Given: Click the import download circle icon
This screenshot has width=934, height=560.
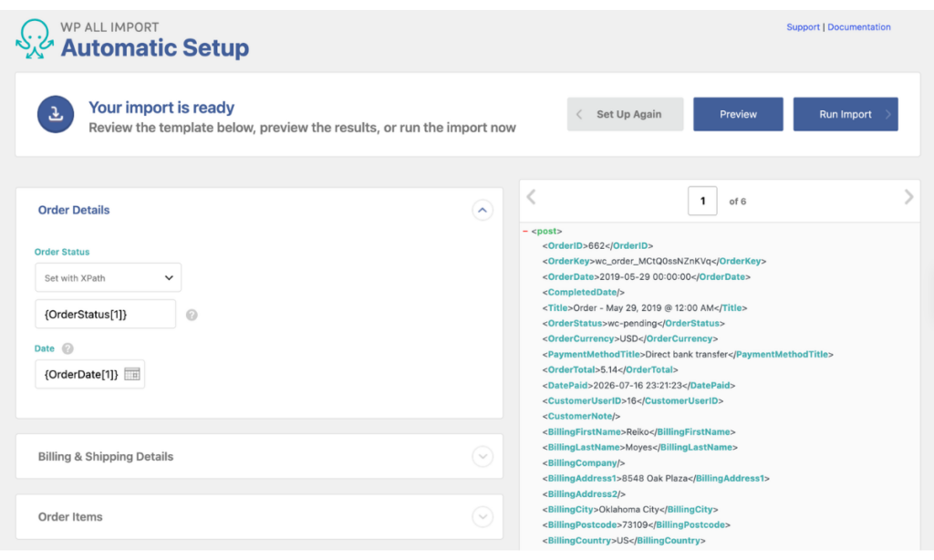Looking at the screenshot, I should pos(56,114).
